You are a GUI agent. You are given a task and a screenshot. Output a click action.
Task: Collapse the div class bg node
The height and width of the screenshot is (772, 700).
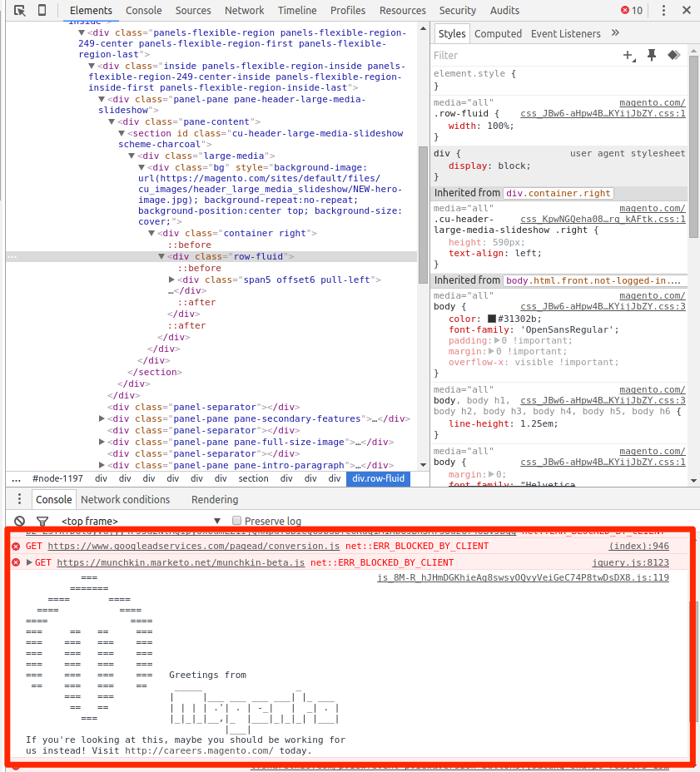pos(141,167)
